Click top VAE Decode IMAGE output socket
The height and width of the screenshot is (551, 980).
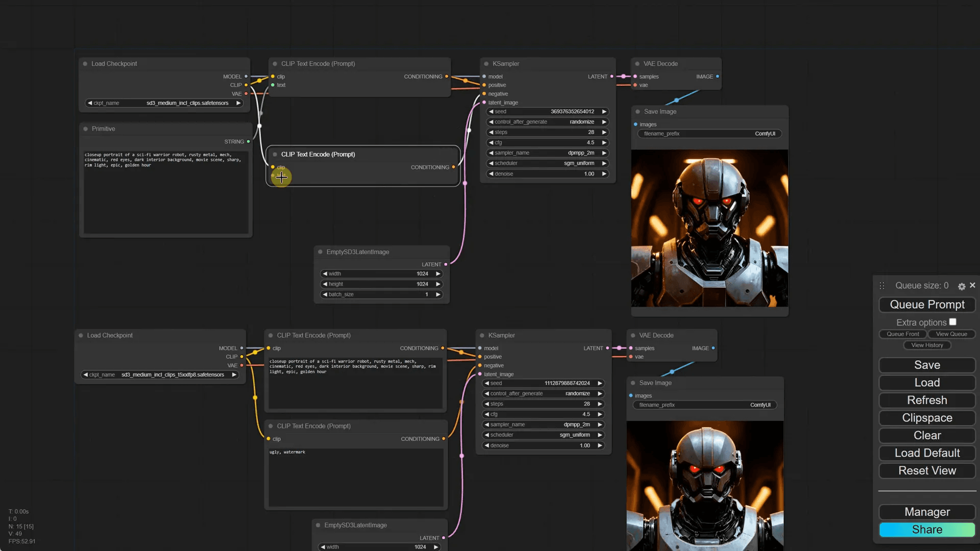pos(717,77)
